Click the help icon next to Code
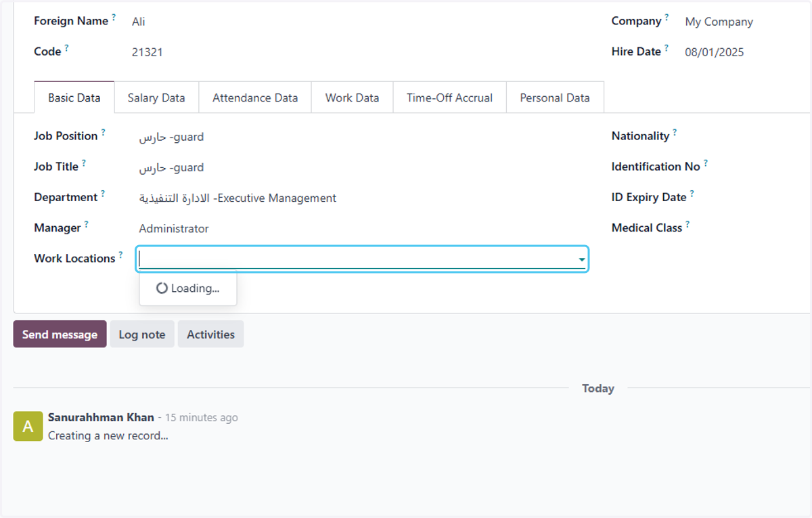Screen dimensions: 812x518 (66, 47)
